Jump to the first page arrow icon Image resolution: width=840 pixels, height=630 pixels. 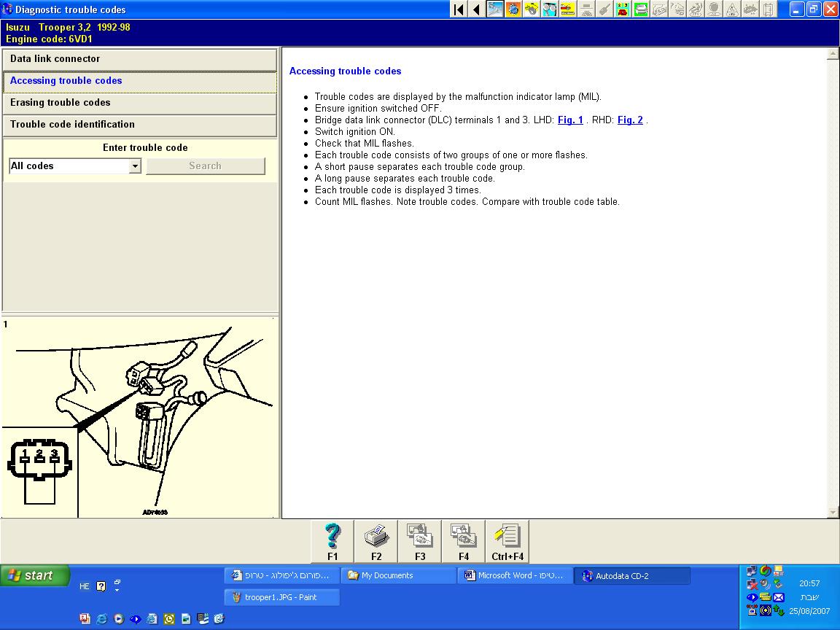(459, 9)
